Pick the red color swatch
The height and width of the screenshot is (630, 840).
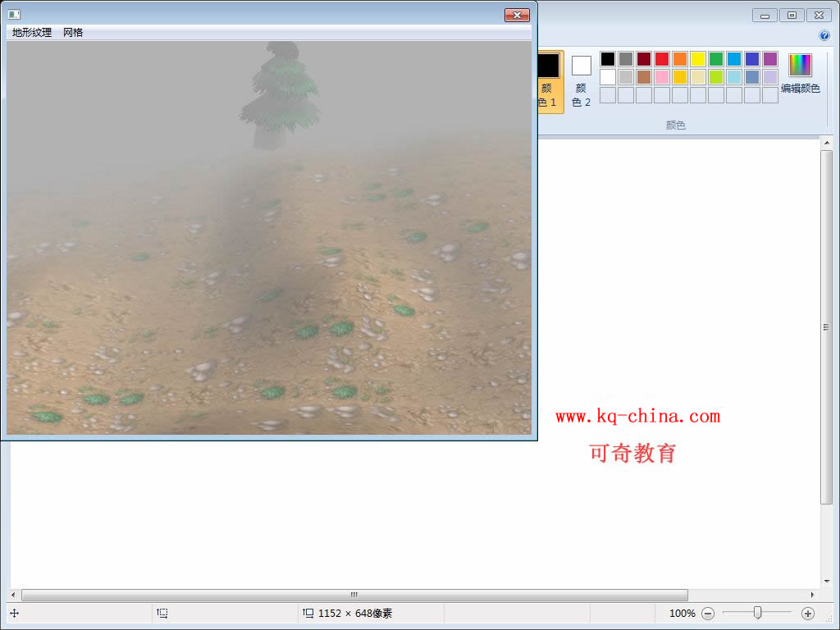coord(661,59)
